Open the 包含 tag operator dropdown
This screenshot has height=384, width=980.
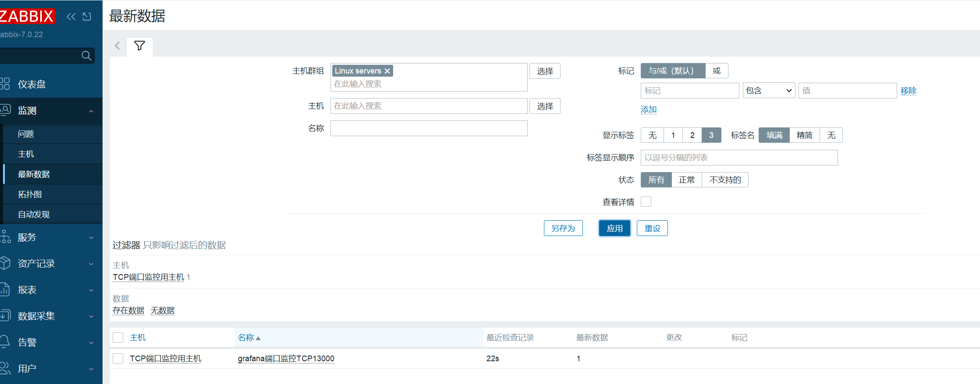pyautogui.click(x=768, y=91)
